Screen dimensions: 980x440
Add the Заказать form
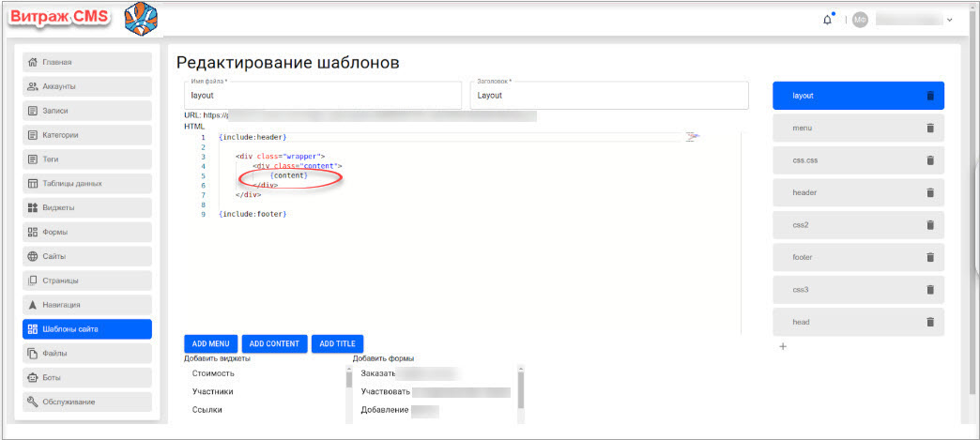pos(377,373)
